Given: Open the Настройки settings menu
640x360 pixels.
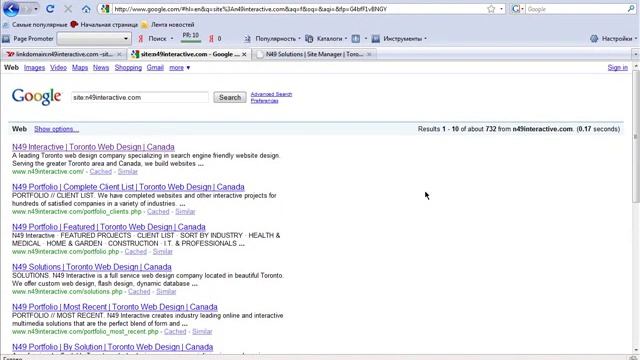Looking at the screenshot, I should [x=613, y=39].
